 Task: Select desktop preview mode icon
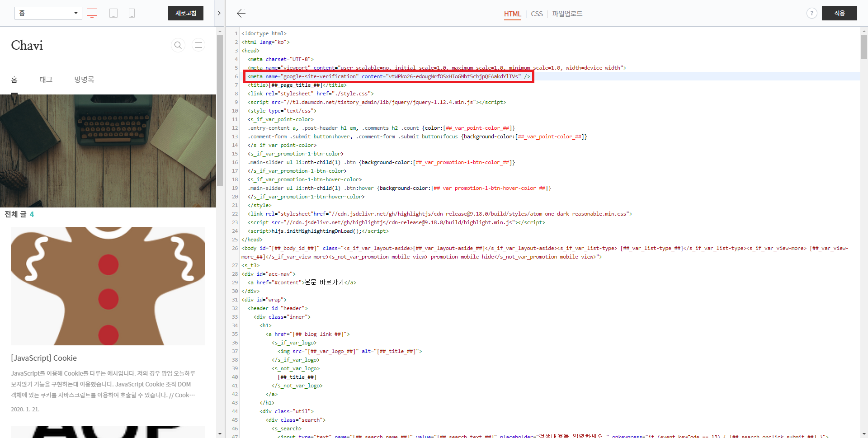[92, 13]
